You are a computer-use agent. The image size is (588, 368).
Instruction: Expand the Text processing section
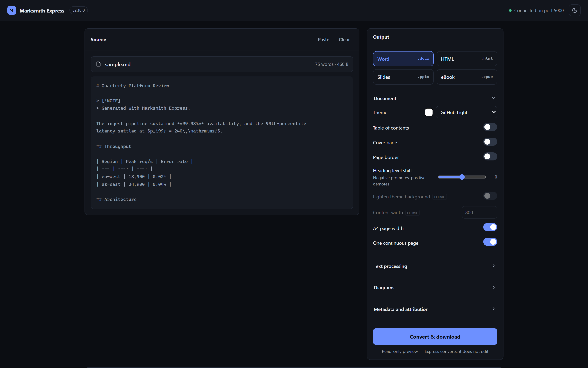(x=435, y=266)
